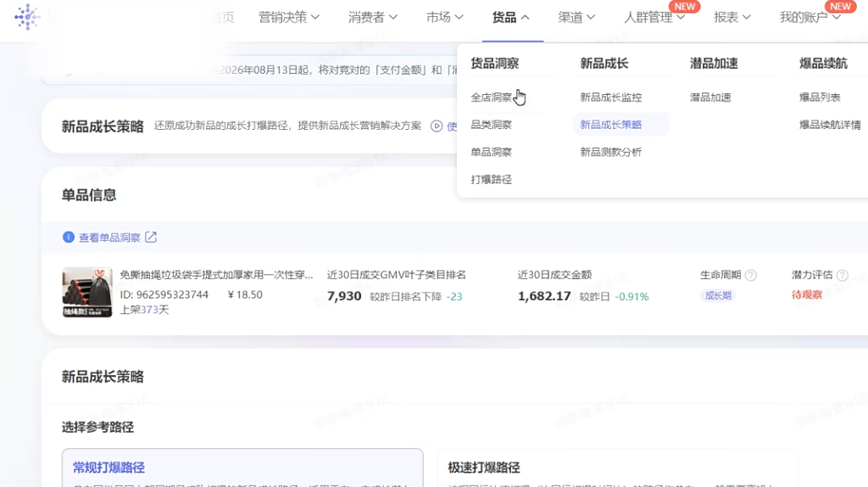Image resolution: width=868 pixels, height=487 pixels.
Task: Click the 近30日成交GMV叶子类目排名 label
Action: point(397,275)
